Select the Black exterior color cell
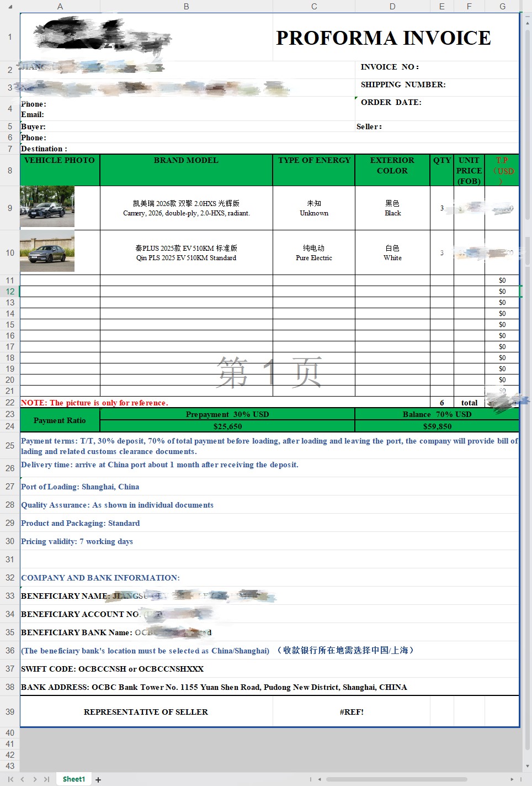This screenshot has width=532, height=786. [x=392, y=208]
